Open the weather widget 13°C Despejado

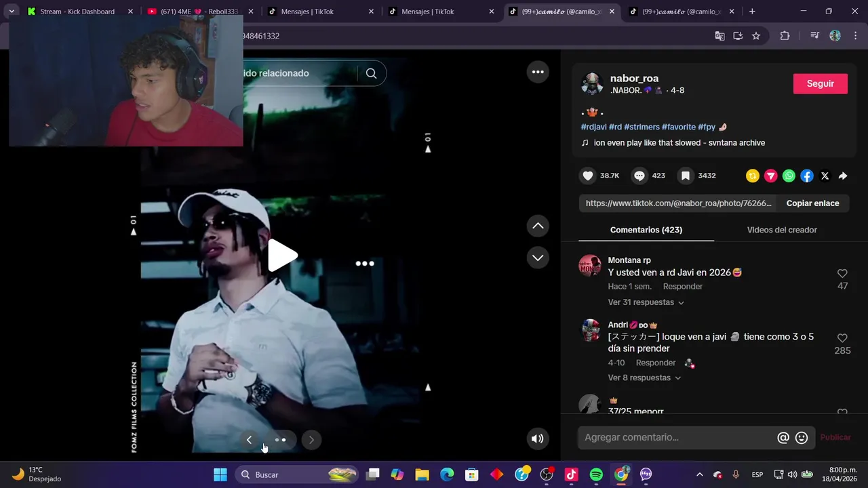point(37,474)
